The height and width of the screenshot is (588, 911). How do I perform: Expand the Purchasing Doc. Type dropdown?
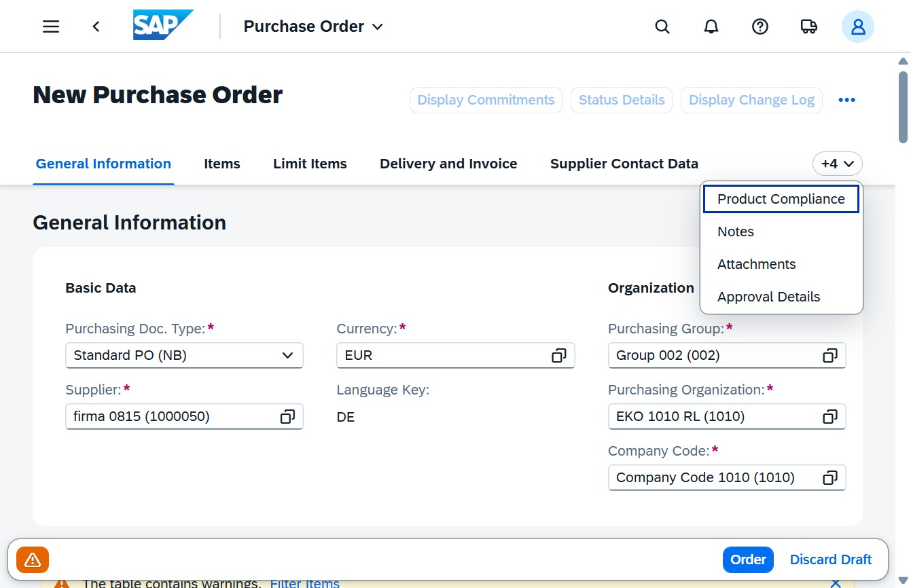[287, 355]
